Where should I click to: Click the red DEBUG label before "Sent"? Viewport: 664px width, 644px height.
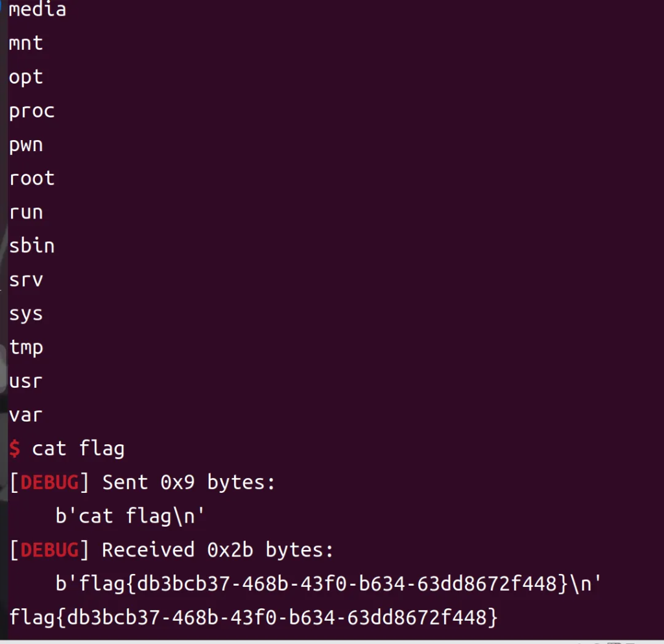coord(50,483)
